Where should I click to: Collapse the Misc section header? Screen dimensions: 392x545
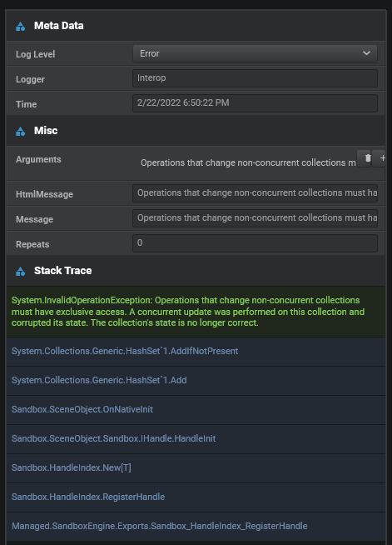click(x=196, y=131)
